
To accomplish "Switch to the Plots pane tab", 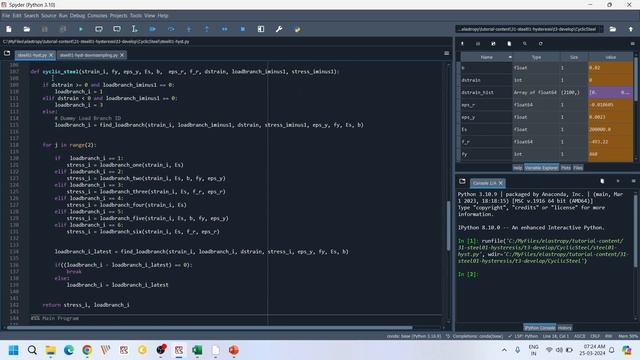I will click(x=566, y=168).
